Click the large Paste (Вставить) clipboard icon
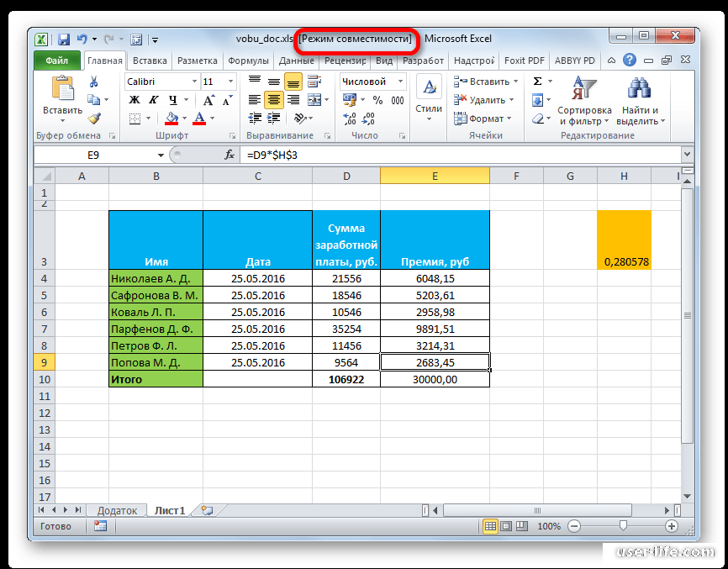 point(63,88)
